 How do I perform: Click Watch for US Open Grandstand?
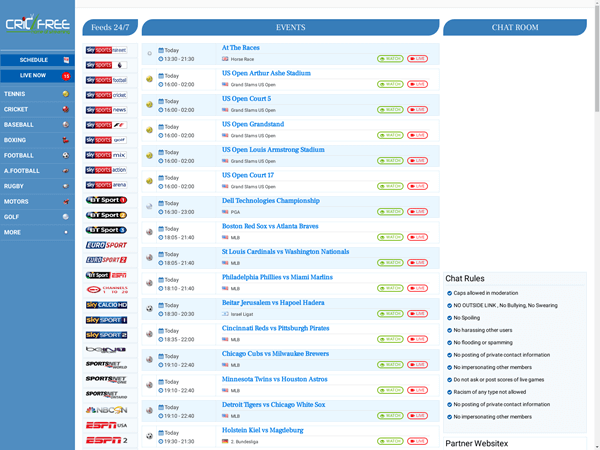click(x=390, y=135)
